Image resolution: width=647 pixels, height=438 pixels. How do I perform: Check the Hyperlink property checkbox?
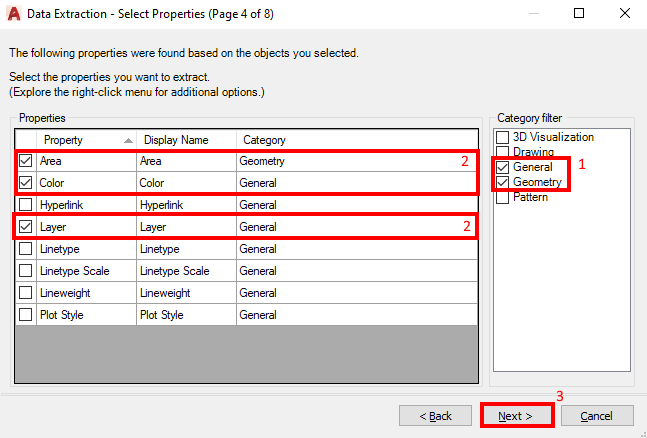[26, 205]
